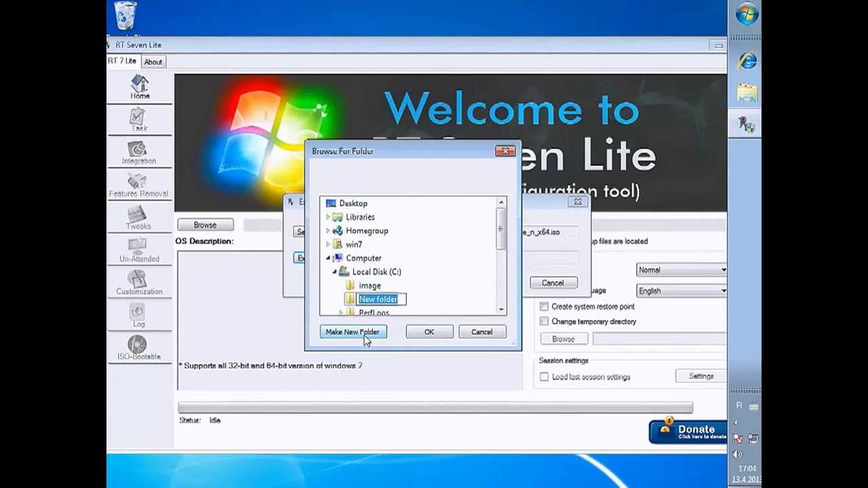Screen dimensions: 868x488
Task: Expand the Libraries tree node
Action: tap(328, 217)
